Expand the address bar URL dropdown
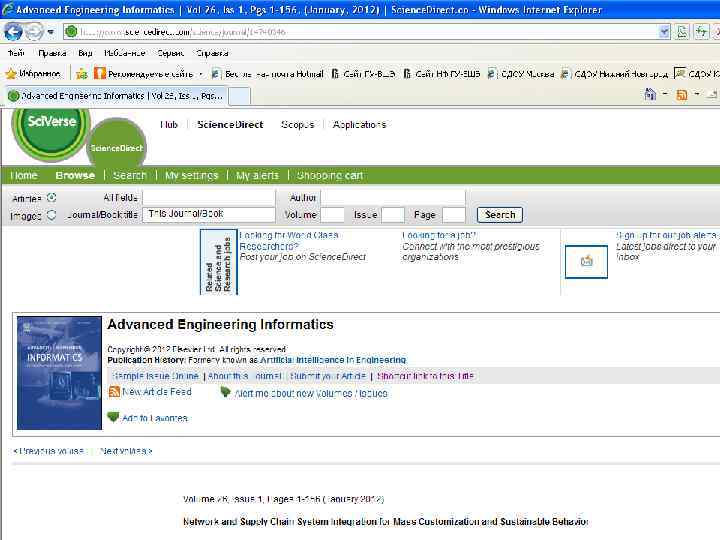Image resolution: width=720 pixels, height=540 pixels. [x=664, y=32]
